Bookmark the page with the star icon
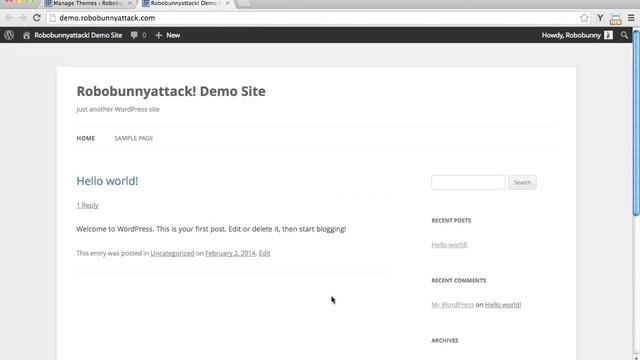The image size is (640, 360). coord(584,18)
